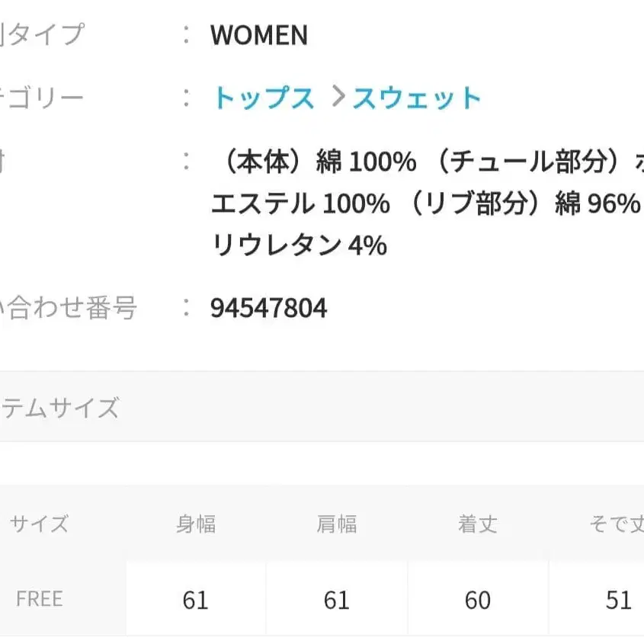Click the 着丈 column header
The width and height of the screenshot is (644, 644).
(x=477, y=524)
